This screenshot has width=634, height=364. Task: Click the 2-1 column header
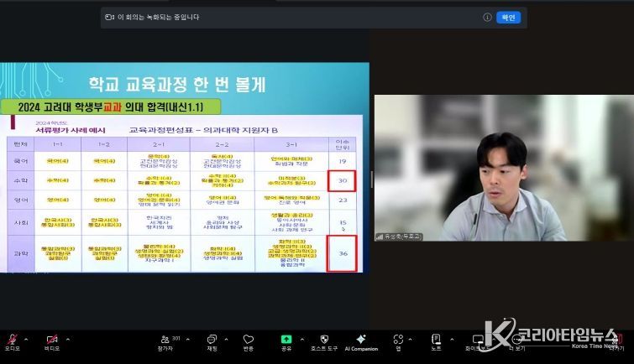(x=159, y=144)
